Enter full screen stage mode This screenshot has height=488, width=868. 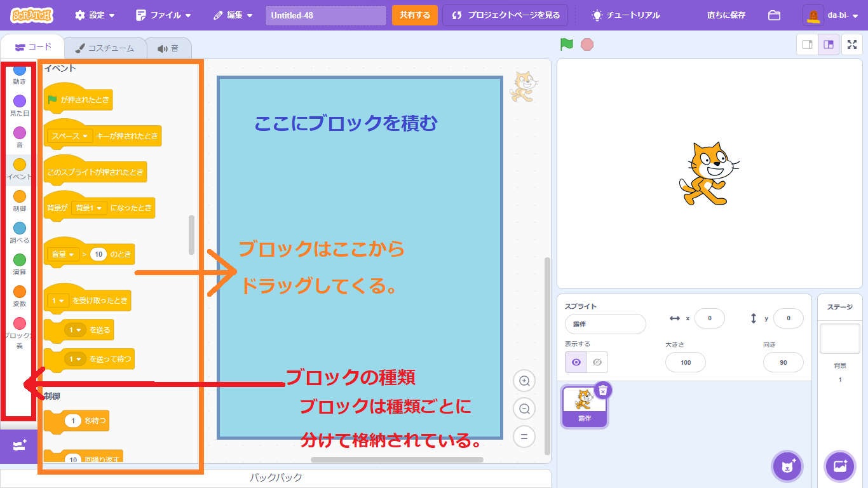(852, 44)
